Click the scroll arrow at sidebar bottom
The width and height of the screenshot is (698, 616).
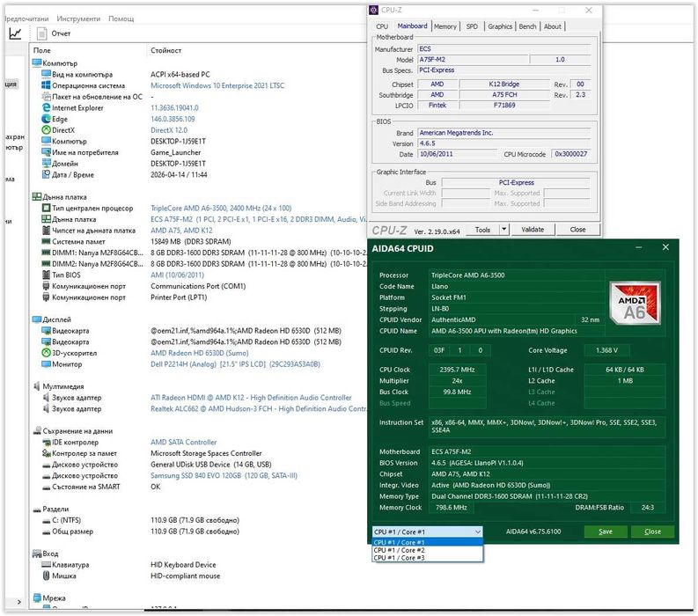pyautogui.click(x=18, y=602)
